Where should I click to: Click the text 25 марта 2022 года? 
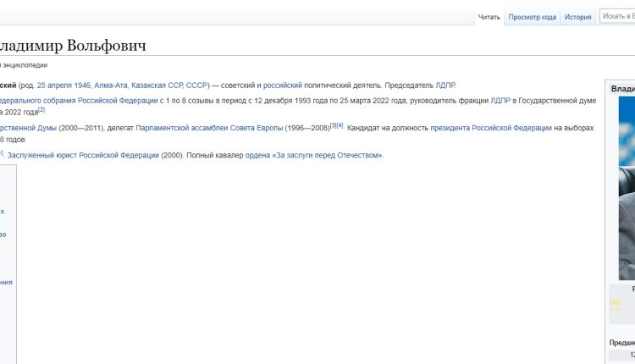pos(373,101)
